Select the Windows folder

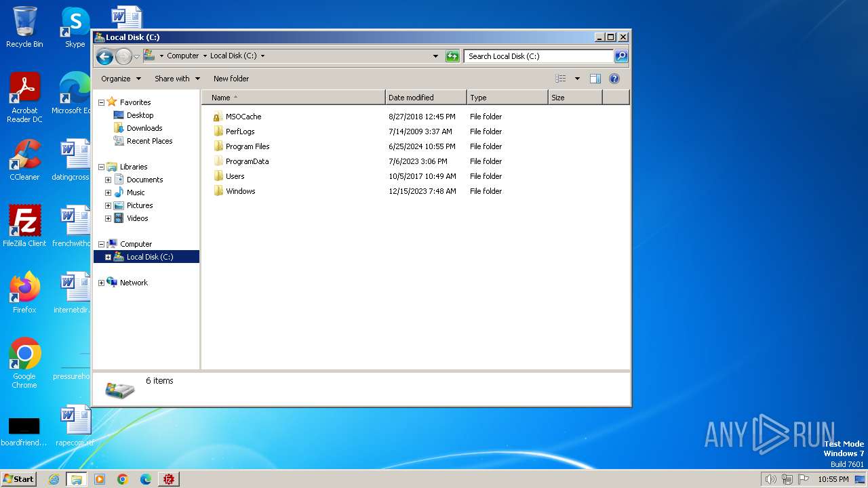(x=240, y=191)
